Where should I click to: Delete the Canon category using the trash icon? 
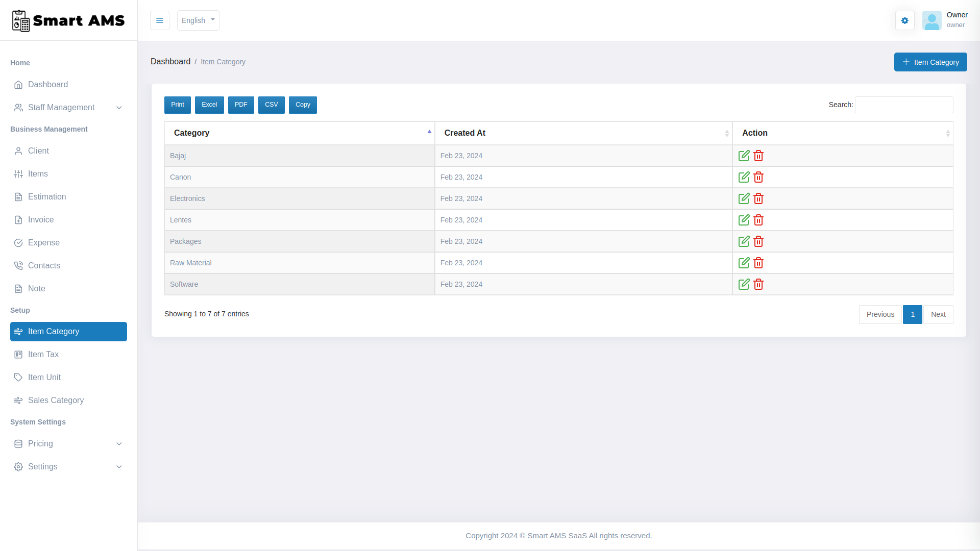point(758,177)
